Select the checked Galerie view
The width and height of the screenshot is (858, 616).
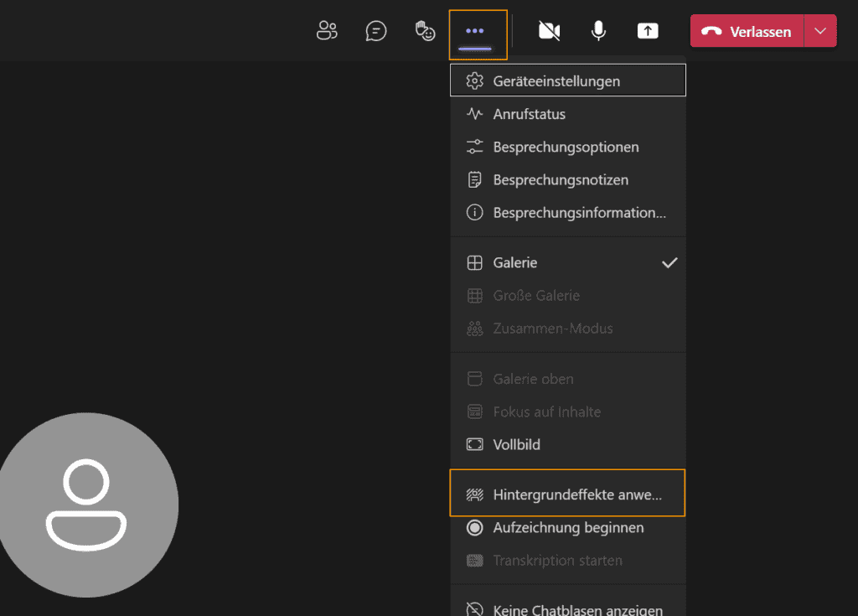click(568, 263)
